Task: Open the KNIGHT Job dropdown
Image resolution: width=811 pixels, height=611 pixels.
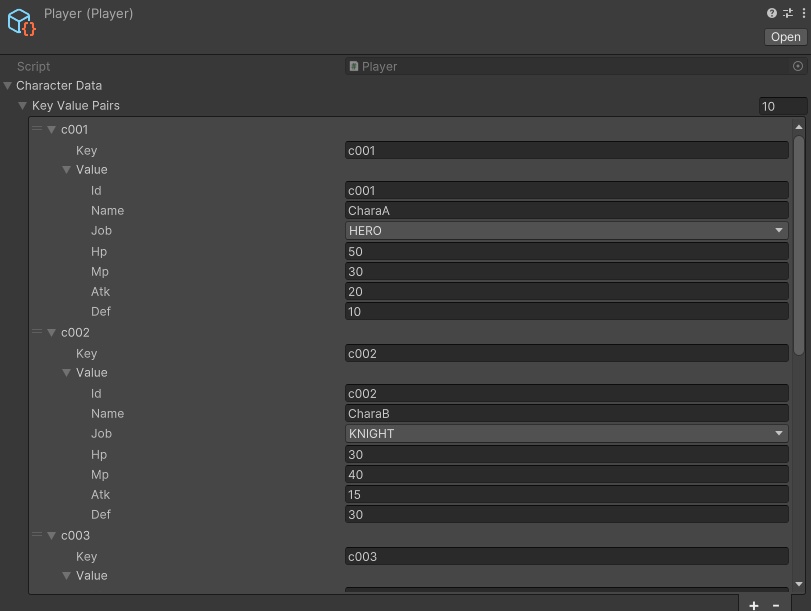Action: [565, 433]
